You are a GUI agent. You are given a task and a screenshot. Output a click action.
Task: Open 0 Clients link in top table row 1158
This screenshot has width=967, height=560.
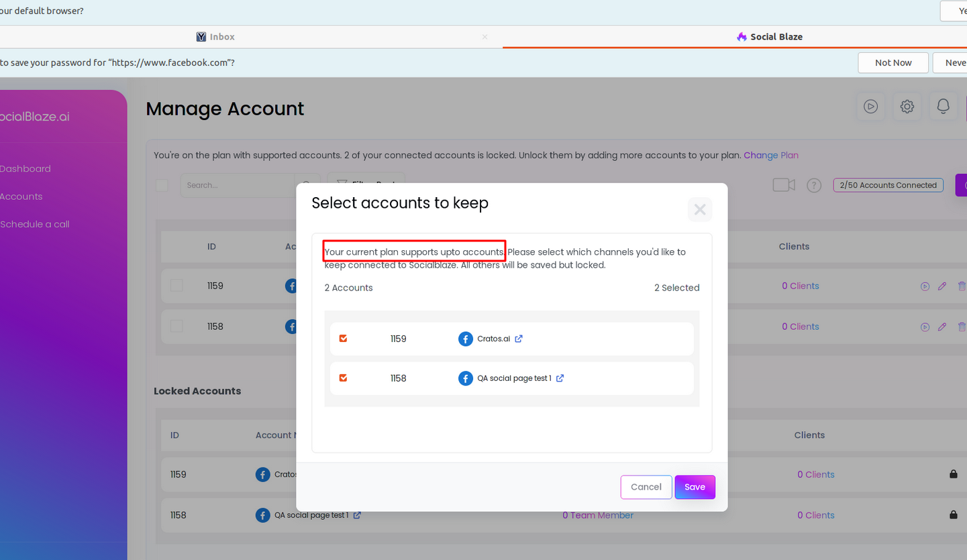pyautogui.click(x=801, y=327)
